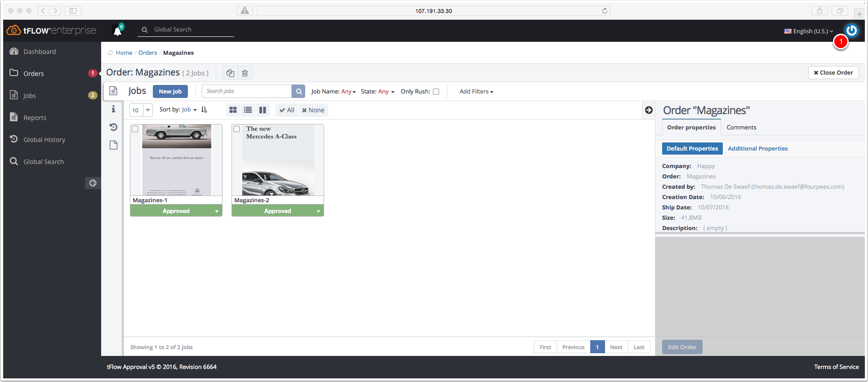Viewport: 868px width, 382px height.
Task: Click the tFlow enterprise logo
Action: [51, 30]
